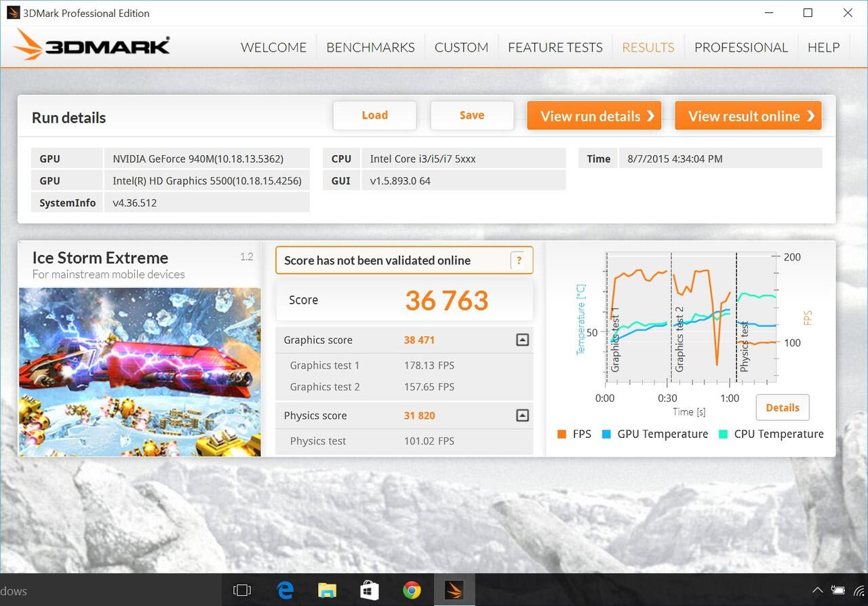Select the RESULTS tab
Image resolution: width=868 pixels, height=606 pixels.
pyautogui.click(x=648, y=47)
